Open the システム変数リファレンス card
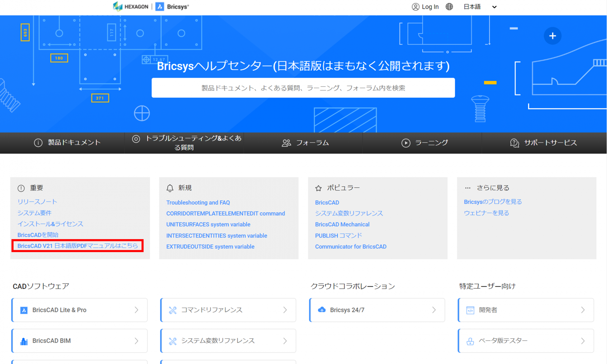 tap(228, 341)
